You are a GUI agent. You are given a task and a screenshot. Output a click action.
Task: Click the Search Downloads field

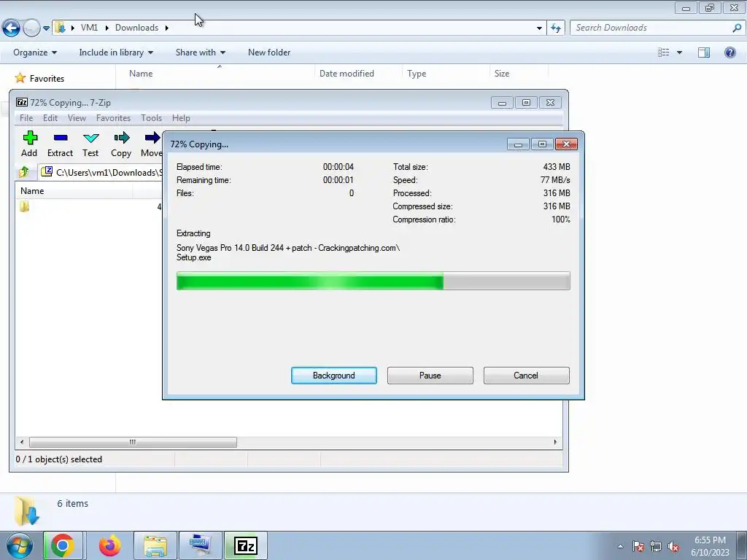[x=651, y=28]
